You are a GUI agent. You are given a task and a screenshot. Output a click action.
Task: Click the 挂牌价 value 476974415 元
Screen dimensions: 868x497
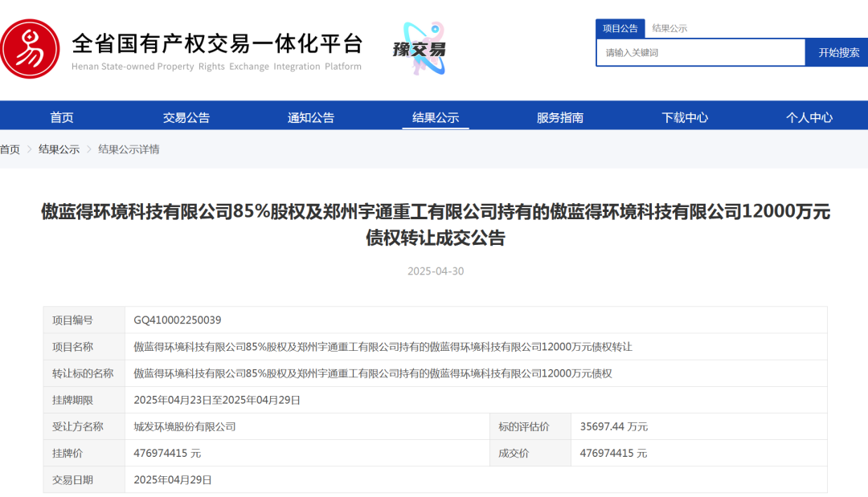[167, 453]
